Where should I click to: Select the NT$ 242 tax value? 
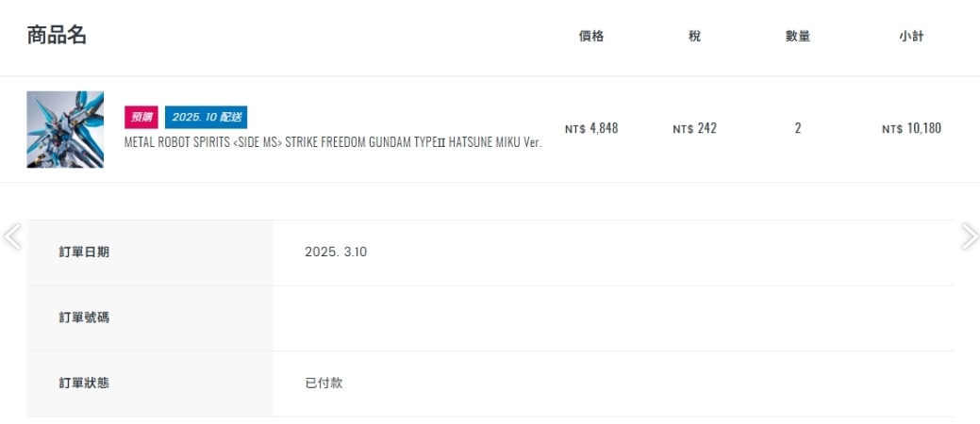[x=694, y=128]
